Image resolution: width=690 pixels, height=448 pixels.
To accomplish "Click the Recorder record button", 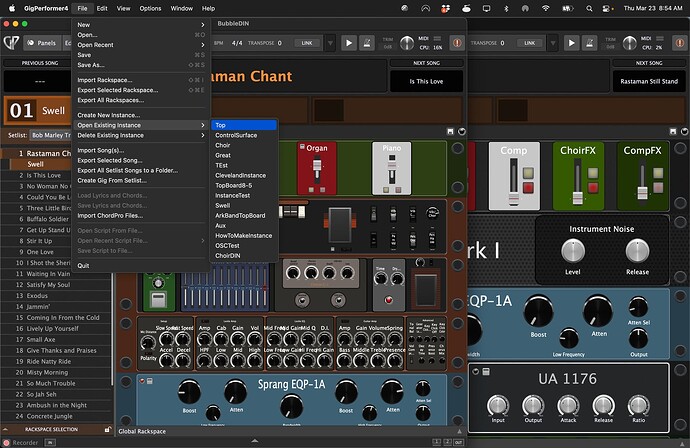I will point(7,443).
